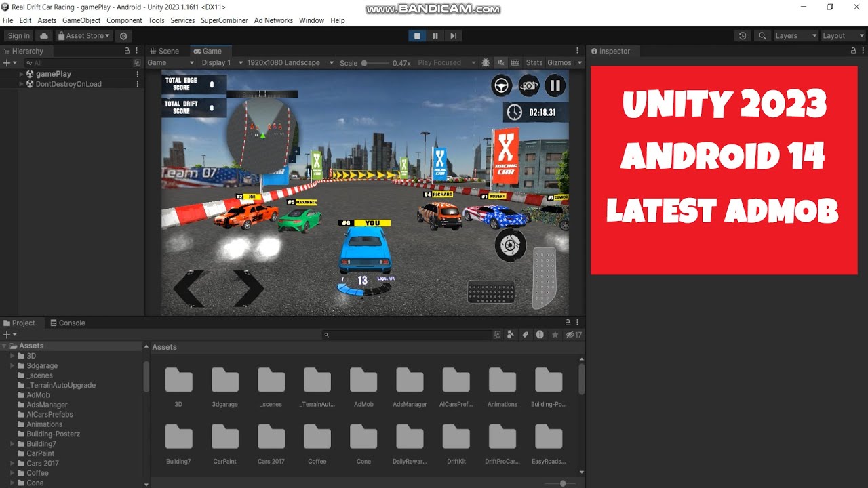Open the Undo History icon in the toolbar
Screen dimensions: 868x488
coord(743,36)
